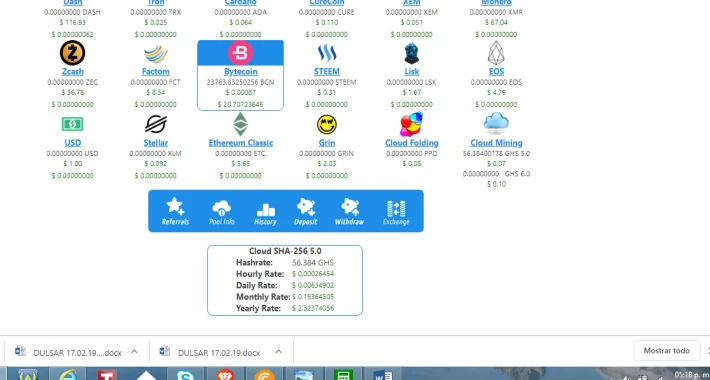Image resolution: width=710 pixels, height=380 pixels.
Task: Click the Dash value $ 0.00000062
Action: click(x=72, y=34)
